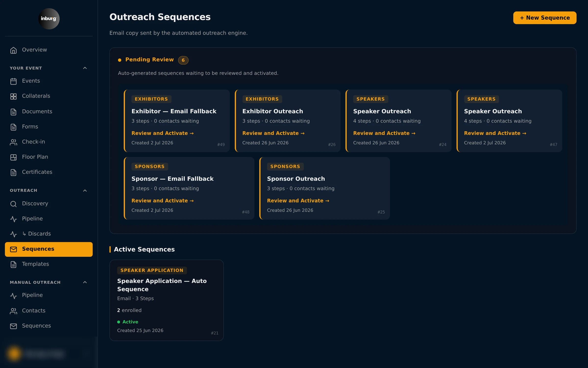
Task: Click the Pending Review count badge 6
Action: 183,60
